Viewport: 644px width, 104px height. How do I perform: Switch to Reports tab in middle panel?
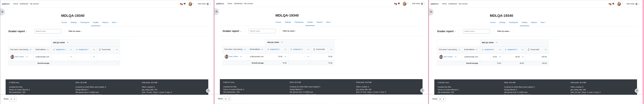point(319,22)
